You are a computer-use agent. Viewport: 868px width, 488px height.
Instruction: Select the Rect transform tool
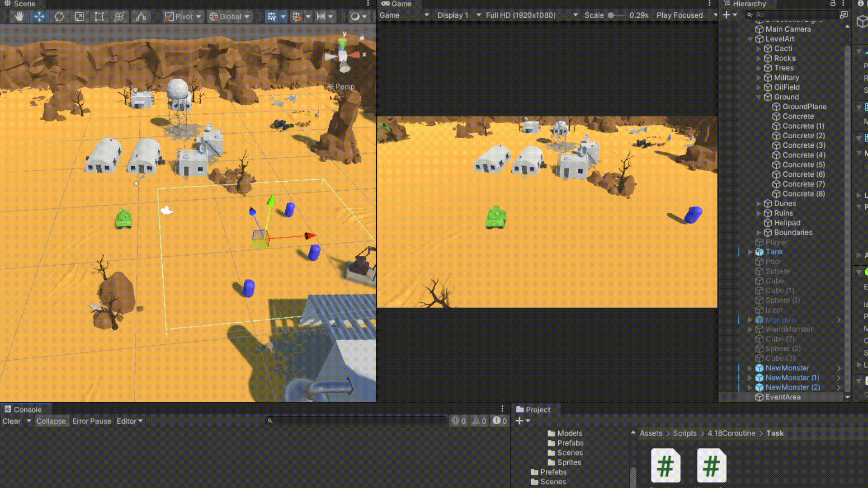99,17
